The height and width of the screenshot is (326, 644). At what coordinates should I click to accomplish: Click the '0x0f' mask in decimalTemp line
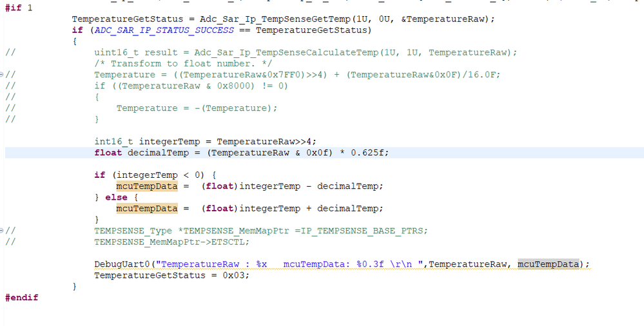317,152
